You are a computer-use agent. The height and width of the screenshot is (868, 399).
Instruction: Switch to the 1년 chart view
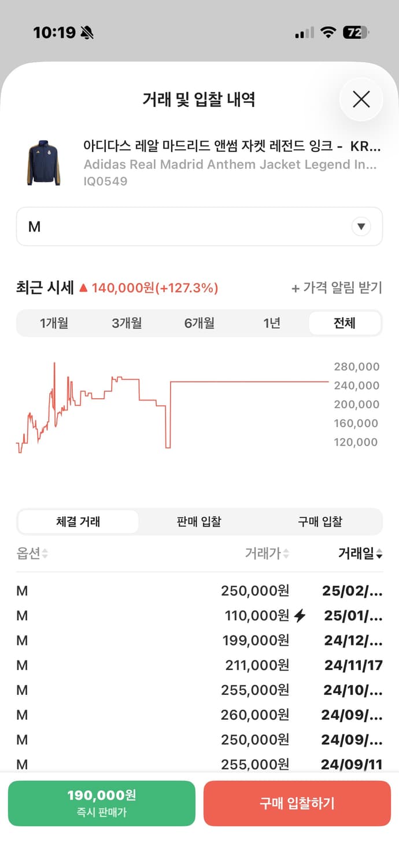[272, 323]
